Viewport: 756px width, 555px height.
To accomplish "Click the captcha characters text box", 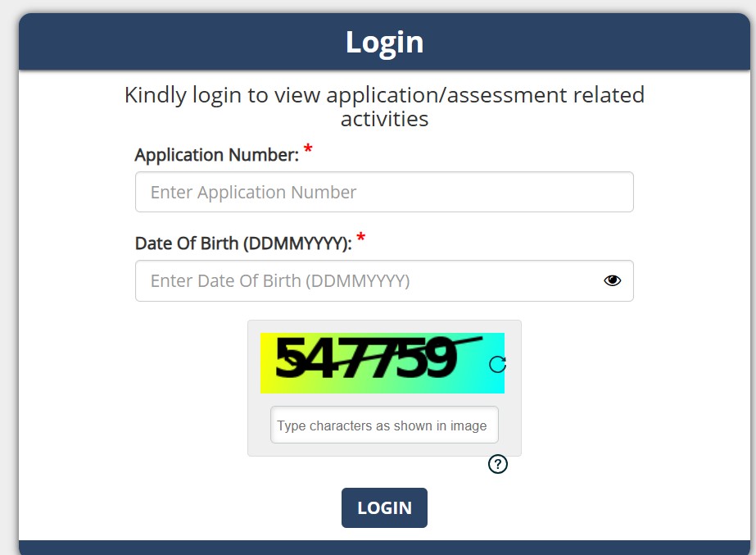I will pos(384,425).
